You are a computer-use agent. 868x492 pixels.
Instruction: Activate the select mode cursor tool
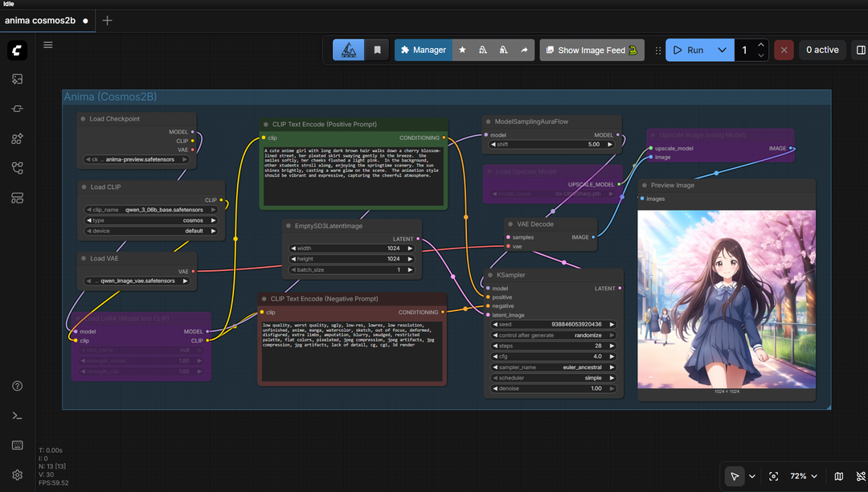pos(735,476)
